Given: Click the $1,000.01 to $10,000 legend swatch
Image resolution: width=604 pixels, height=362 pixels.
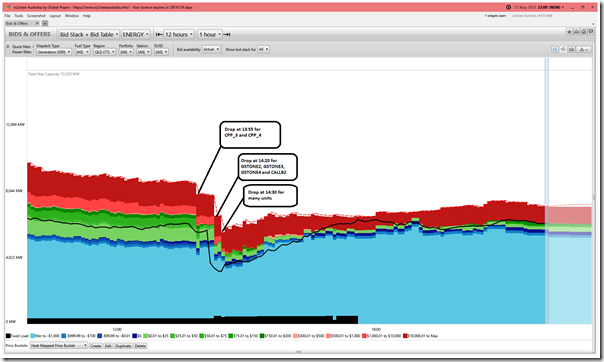Looking at the screenshot, I should [x=364, y=336].
